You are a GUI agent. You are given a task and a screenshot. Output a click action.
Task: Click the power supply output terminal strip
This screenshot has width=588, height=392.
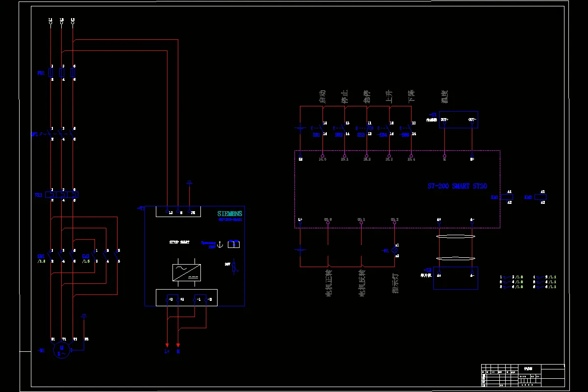186,298
